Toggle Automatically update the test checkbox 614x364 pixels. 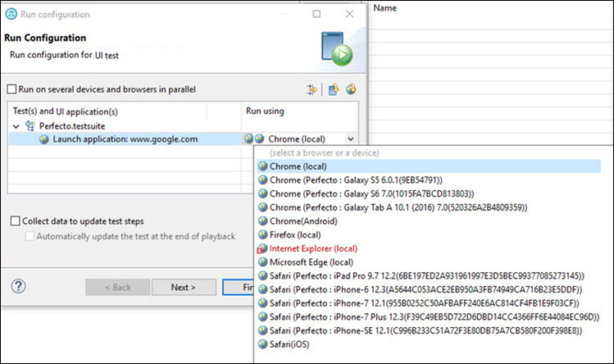click(x=30, y=236)
